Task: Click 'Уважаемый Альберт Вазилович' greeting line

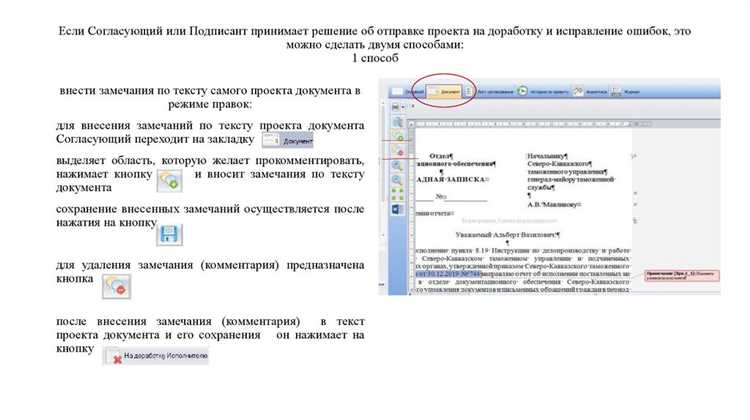Action: [507, 235]
